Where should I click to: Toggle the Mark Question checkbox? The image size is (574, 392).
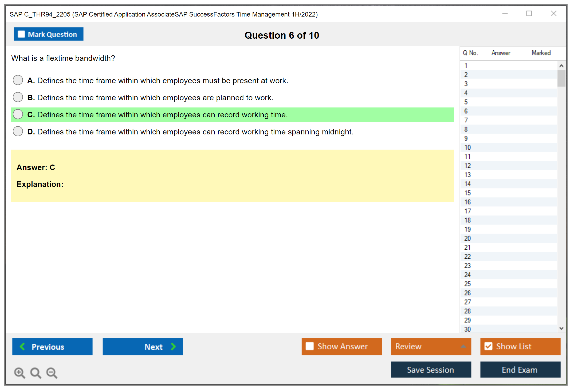pos(21,34)
